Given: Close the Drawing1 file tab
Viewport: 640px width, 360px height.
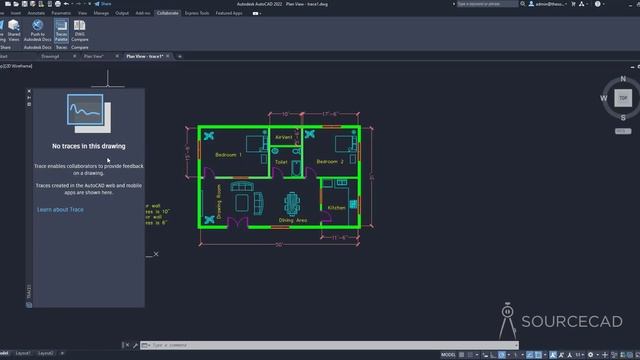Looking at the screenshot, I should tap(74, 56).
